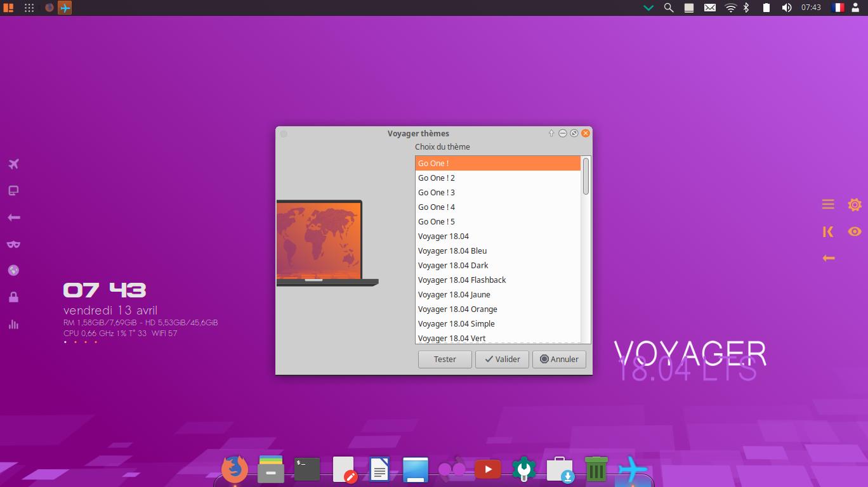868x487 pixels.
Task: Select the plain "Voyager 18.04" theme
Action: [498, 237]
